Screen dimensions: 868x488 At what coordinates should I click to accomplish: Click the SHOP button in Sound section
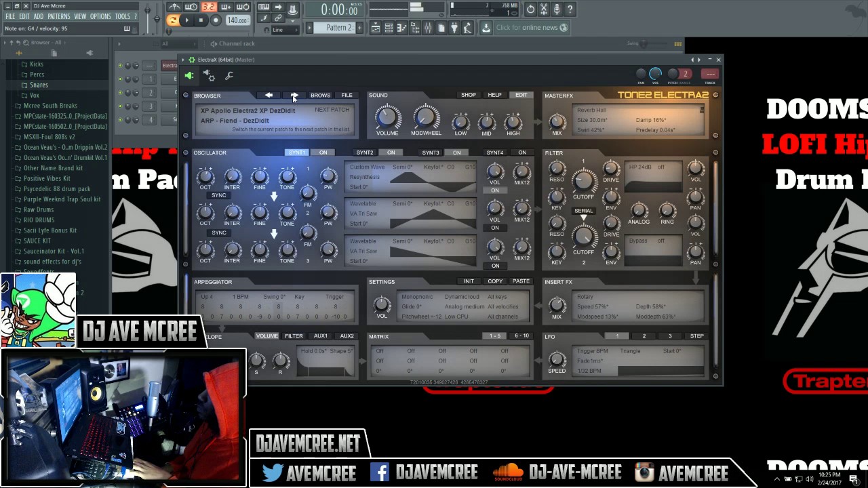(469, 96)
